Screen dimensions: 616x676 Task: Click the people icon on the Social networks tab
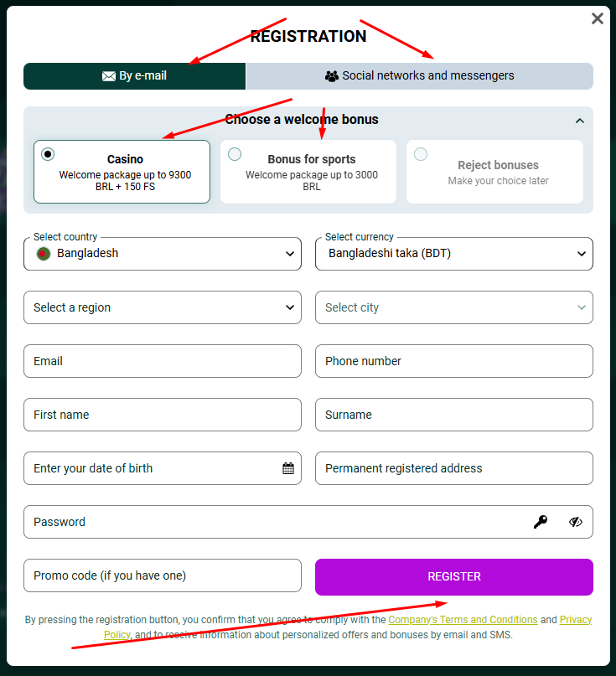[x=332, y=76]
